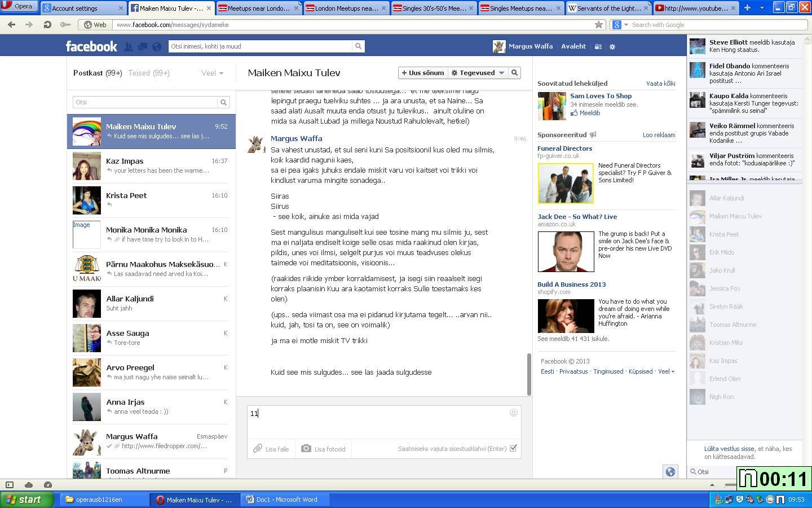Expand the Veel footer dropdown
The height and width of the screenshot is (508, 812).
(666, 371)
